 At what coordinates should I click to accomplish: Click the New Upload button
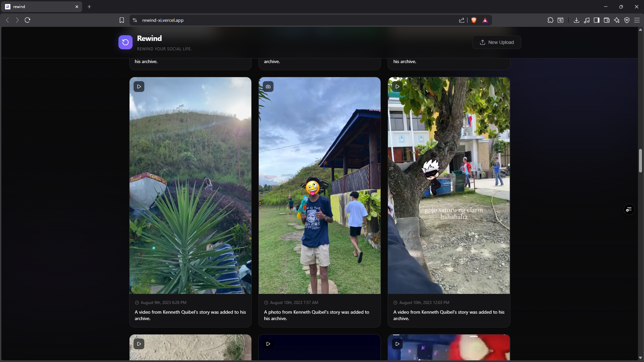pyautogui.click(x=497, y=42)
